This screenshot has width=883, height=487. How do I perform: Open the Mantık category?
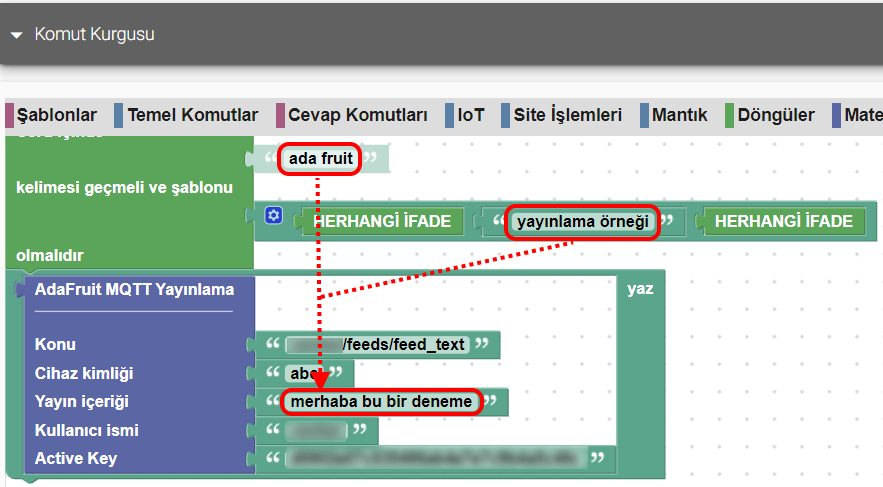tap(679, 115)
